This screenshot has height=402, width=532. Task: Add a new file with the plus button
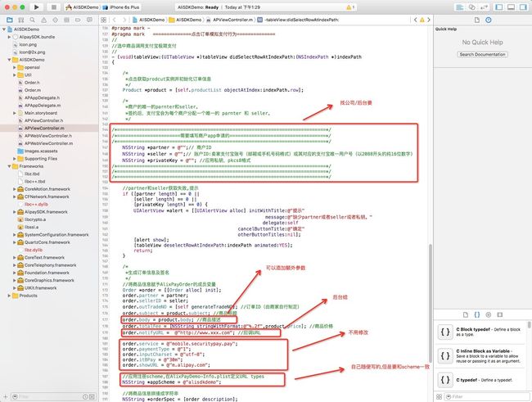pos(5,396)
